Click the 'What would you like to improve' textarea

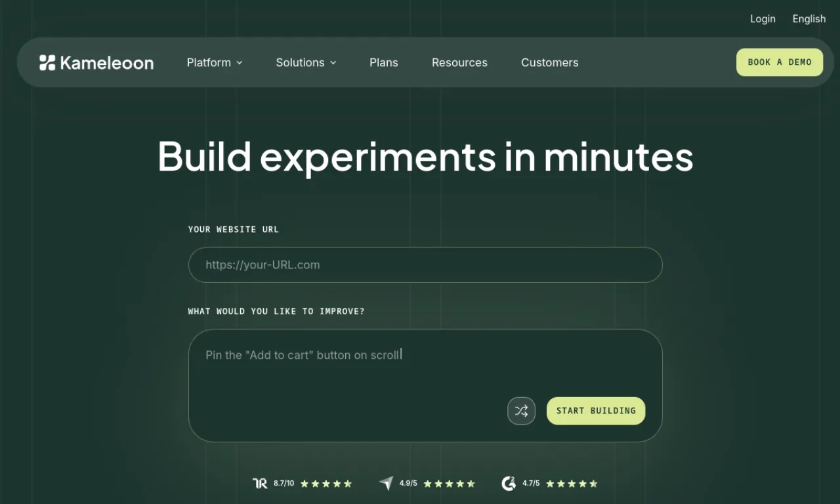point(425,385)
